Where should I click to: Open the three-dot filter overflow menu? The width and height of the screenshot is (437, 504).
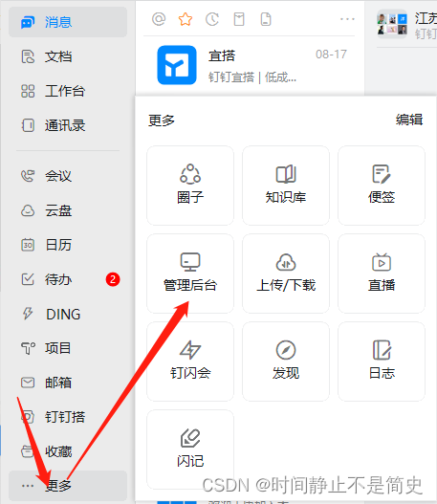point(347,19)
